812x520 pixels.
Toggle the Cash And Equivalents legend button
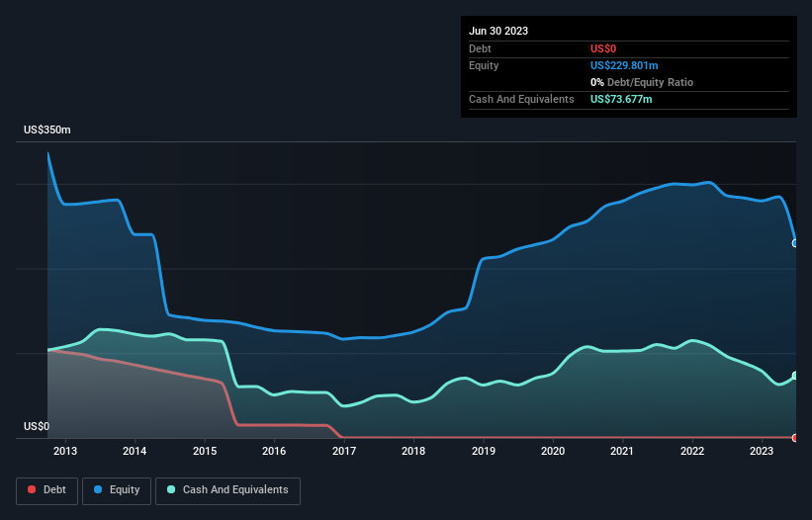coord(227,490)
